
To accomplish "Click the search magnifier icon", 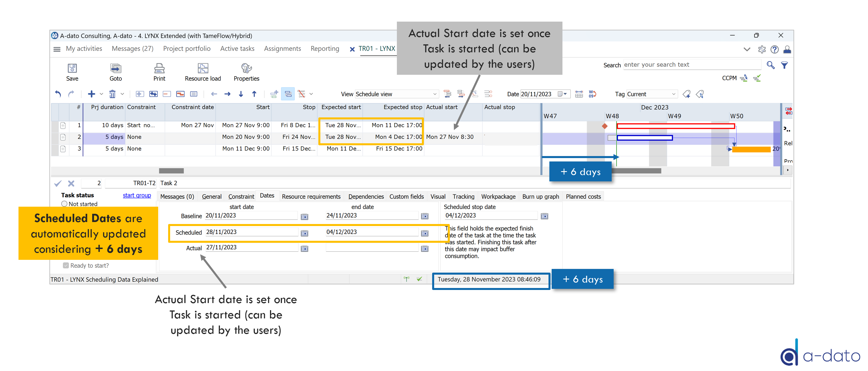I will pyautogui.click(x=771, y=65).
